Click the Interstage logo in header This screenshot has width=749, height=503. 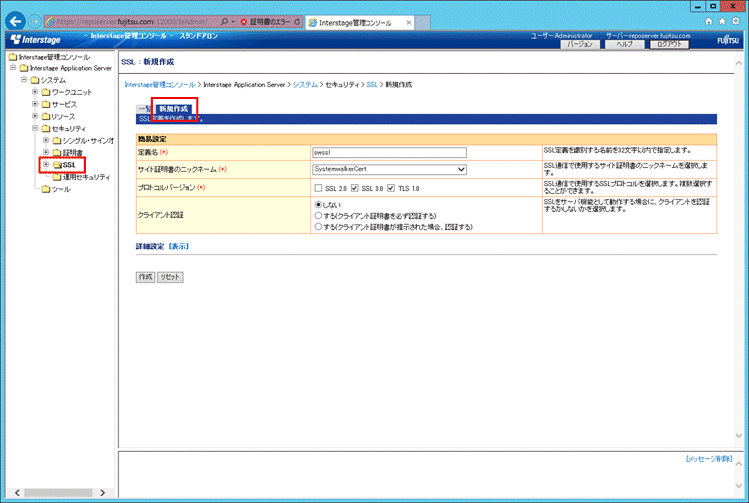click(36, 40)
